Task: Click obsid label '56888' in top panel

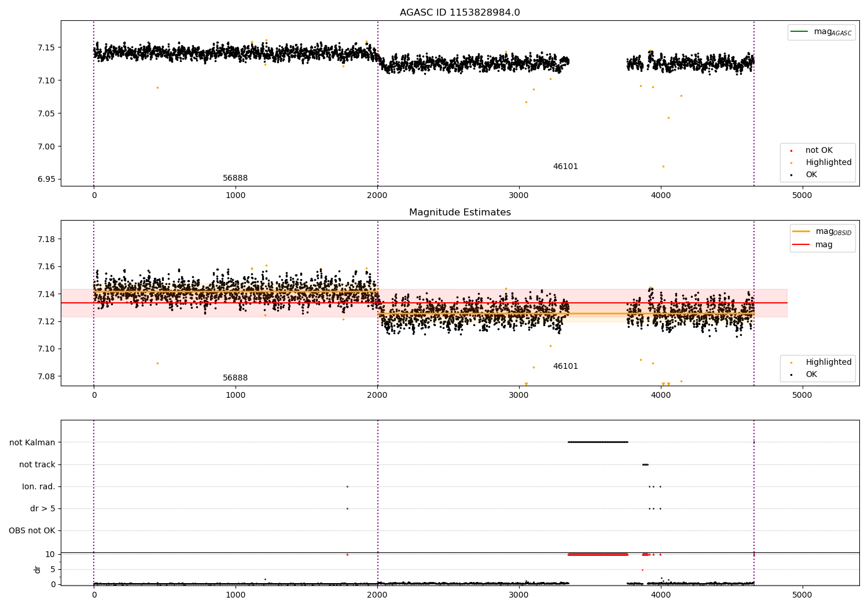Action: 235,178
